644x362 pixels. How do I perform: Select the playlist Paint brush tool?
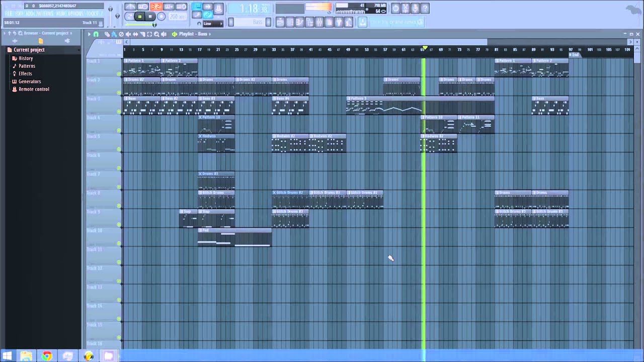pos(114,34)
